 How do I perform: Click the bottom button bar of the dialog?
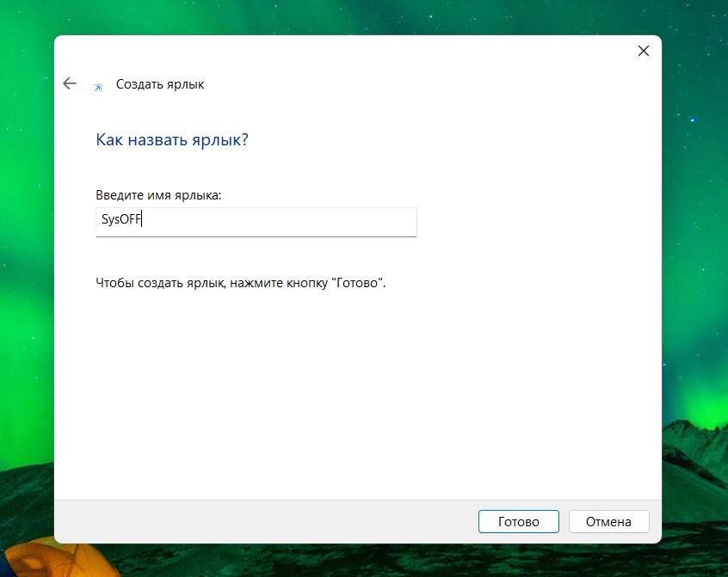pos(258,521)
